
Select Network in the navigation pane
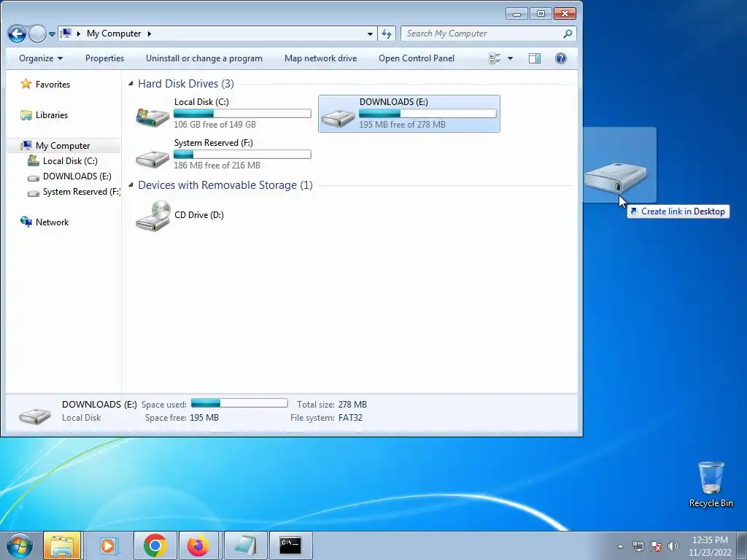pos(52,222)
